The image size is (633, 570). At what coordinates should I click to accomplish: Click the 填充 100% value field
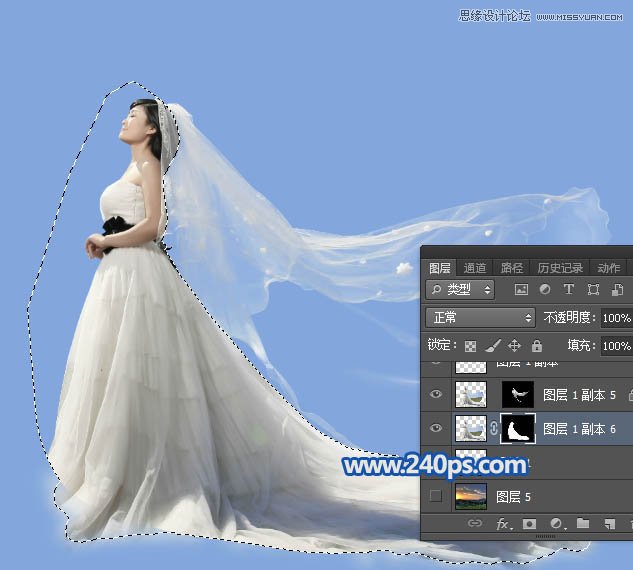(x=616, y=346)
